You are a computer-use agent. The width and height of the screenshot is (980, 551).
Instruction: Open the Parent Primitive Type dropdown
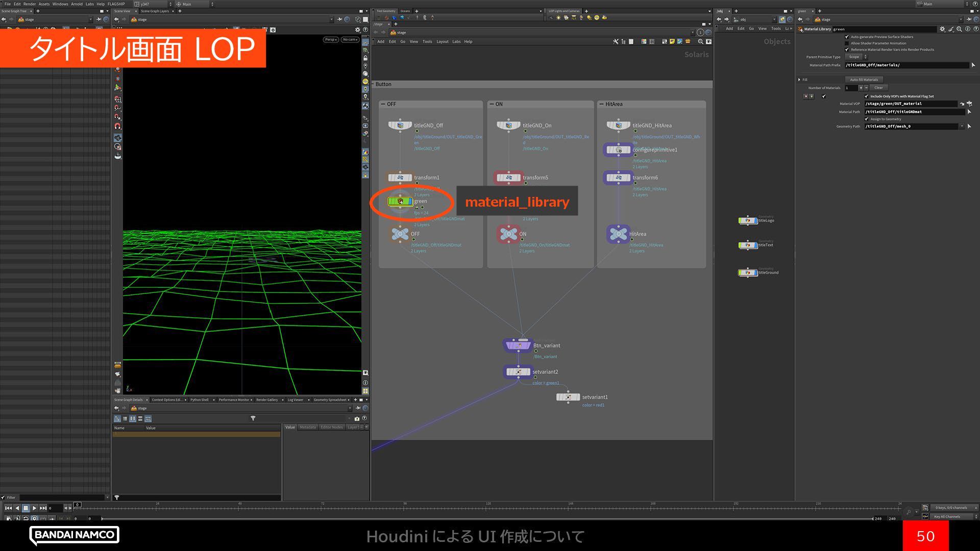coord(857,57)
